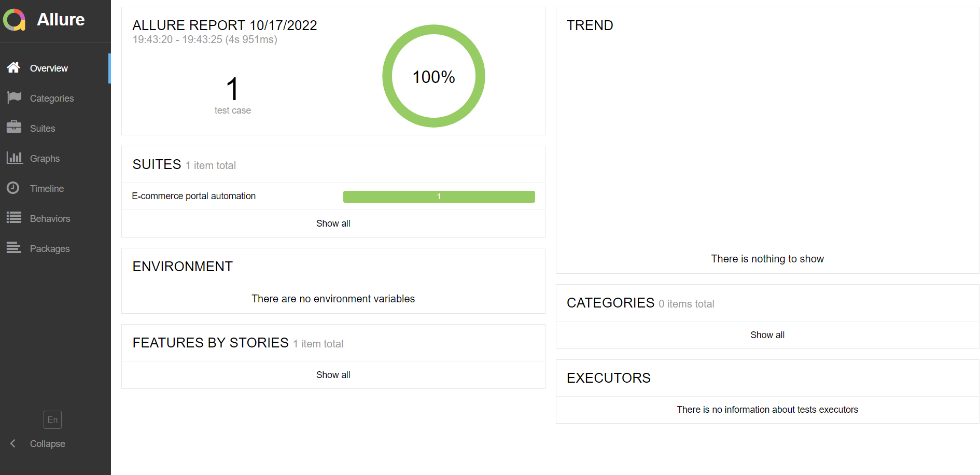Open the E-commerce portal automation suite
The image size is (980, 475).
click(x=194, y=195)
